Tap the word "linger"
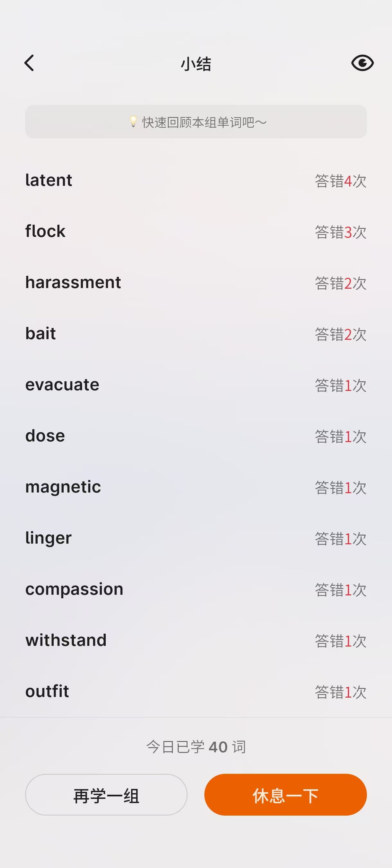This screenshot has height=868, width=392. [49, 538]
